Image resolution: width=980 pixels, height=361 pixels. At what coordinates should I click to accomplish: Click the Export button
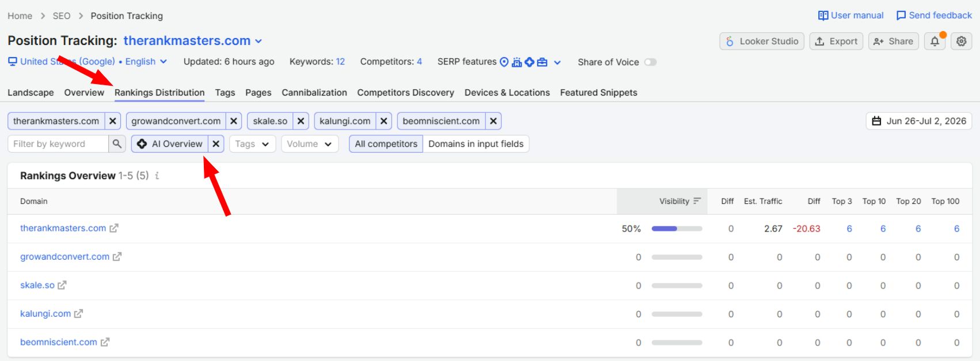(x=836, y=41)
